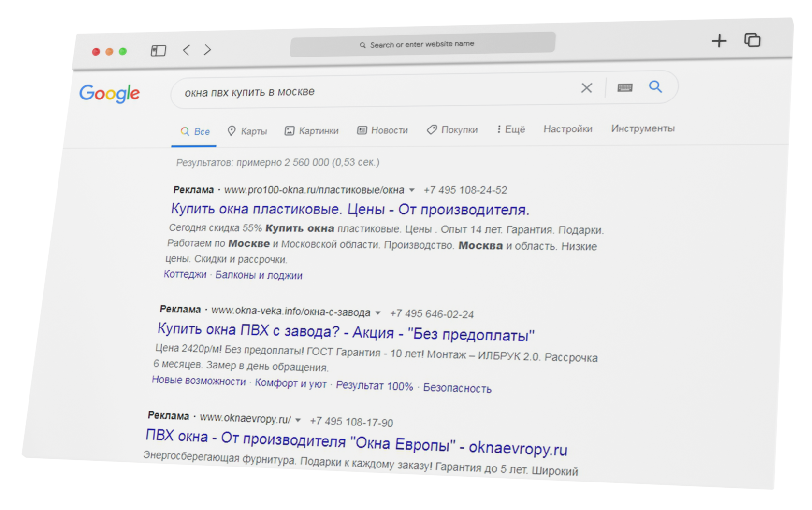Click the yellow minimize window button
This screenshot has width=812, height=510.
109,52
